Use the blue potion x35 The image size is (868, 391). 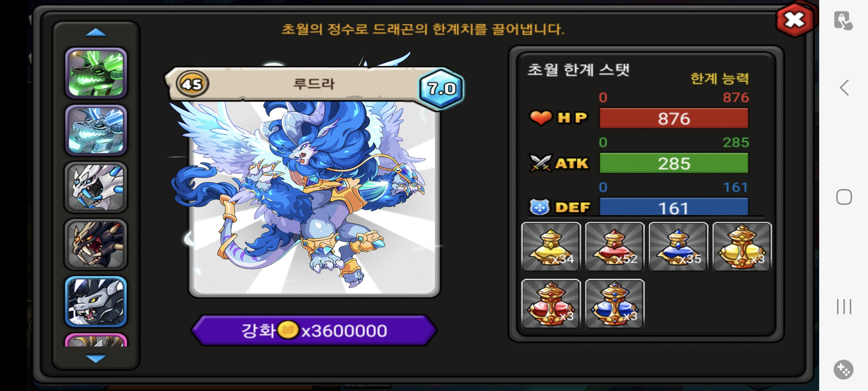[x=678, y=247]
